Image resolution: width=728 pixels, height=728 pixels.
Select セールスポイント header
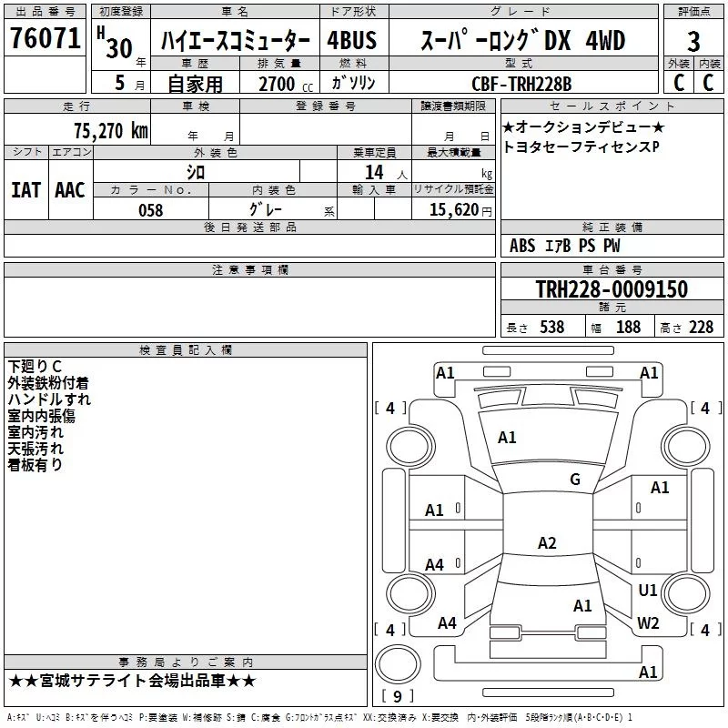click(612, 106)
